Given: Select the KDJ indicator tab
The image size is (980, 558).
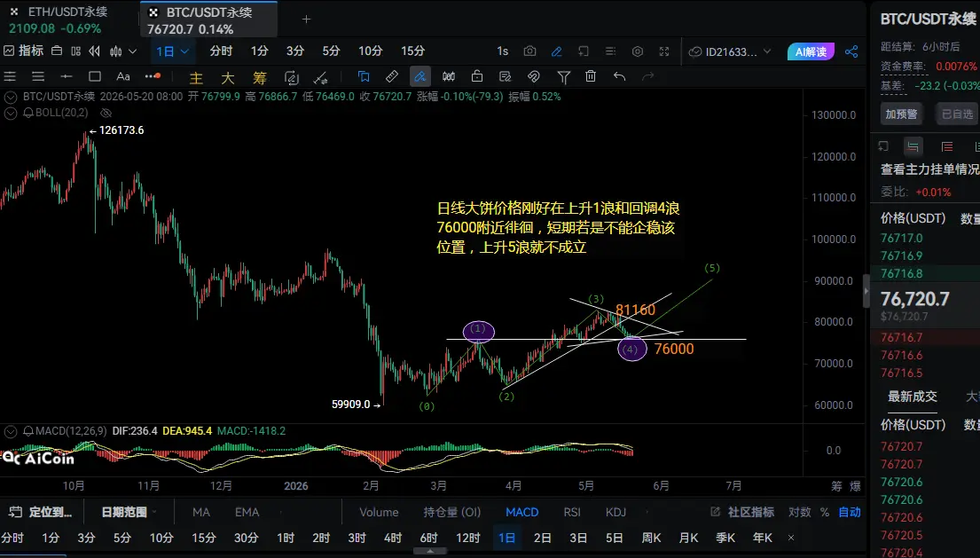Looking at the screenshot, I should point(615,513).
